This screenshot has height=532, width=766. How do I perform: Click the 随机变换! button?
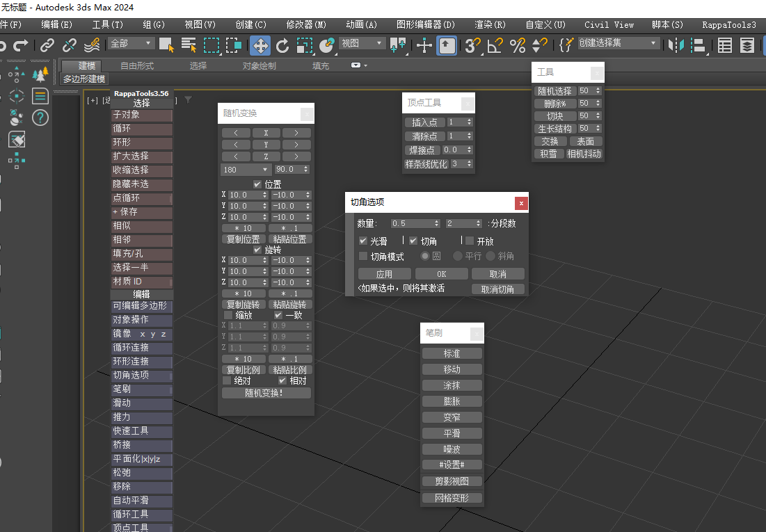[x=266, y=393]
